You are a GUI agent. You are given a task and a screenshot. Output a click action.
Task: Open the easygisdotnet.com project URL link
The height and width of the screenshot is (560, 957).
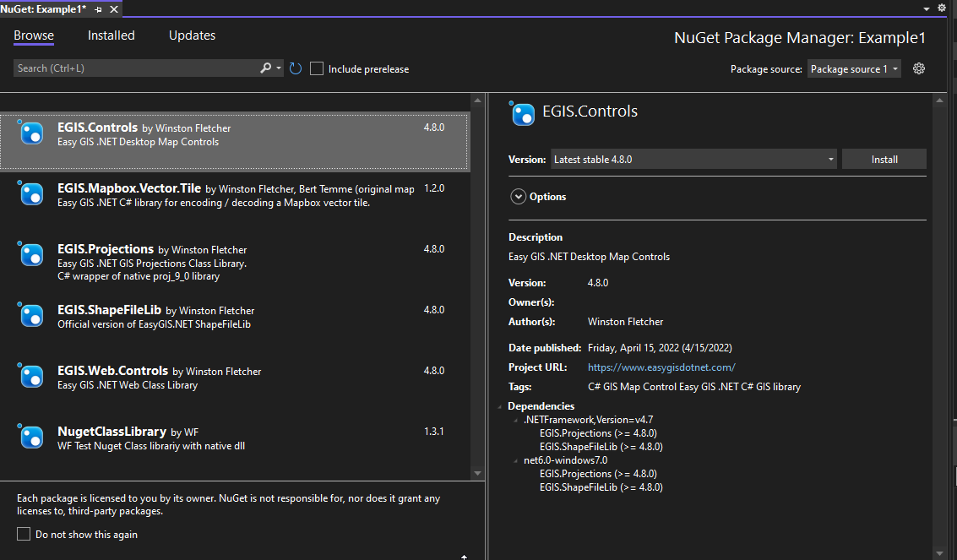pyautogui.click(x=661, y=367)
